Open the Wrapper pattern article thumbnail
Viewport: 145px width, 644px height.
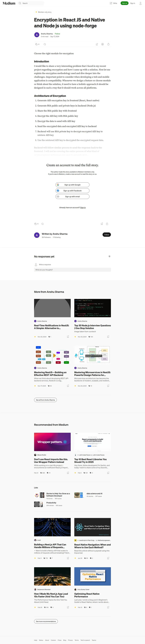pyautogui.click(x=52, y=442)
